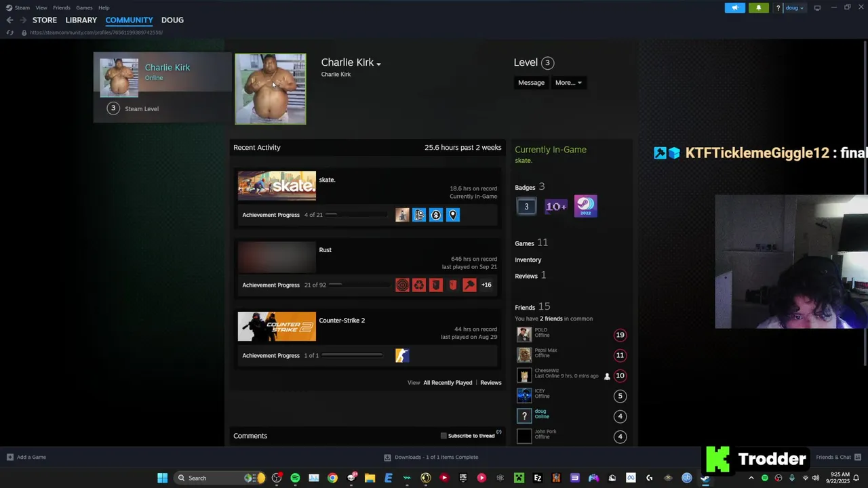Viewport: 868px width, 488px height.
Task: Open the skate. game title link
Action: point(327,180)
